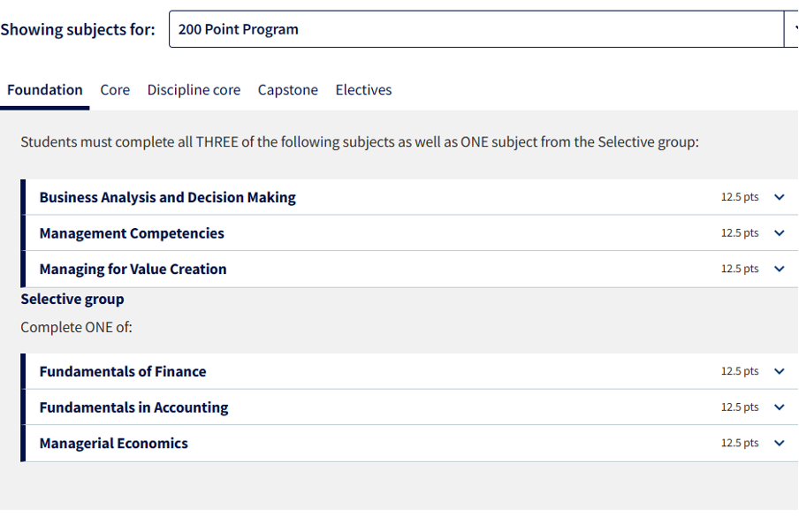Switch to the Core tab
Image resolution: width=799 pixels, height=532 pixels.
[115, 90]
